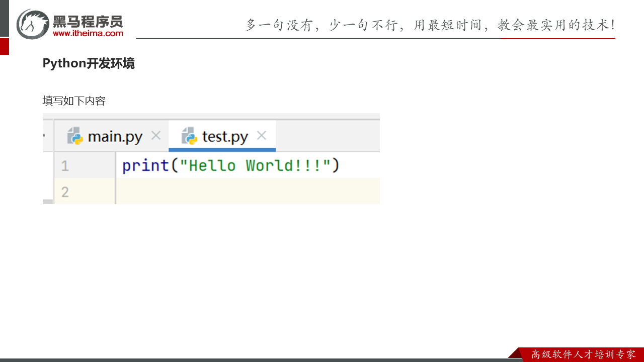Viewport: 644px width, 362px height.
Task: Close the main.py editor tab
Action: tap(156, 135)
